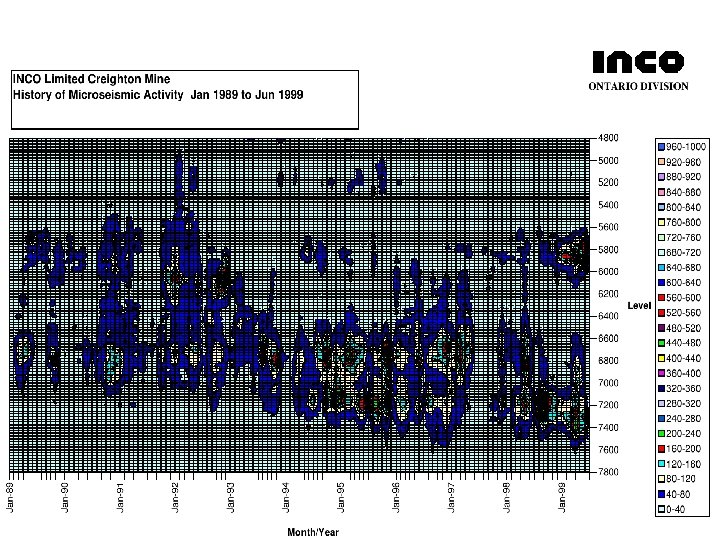Viewport: 720px width, 540px height.
Task: Click the 'Month/Year' axis title
Action: (x=313, y=532)
